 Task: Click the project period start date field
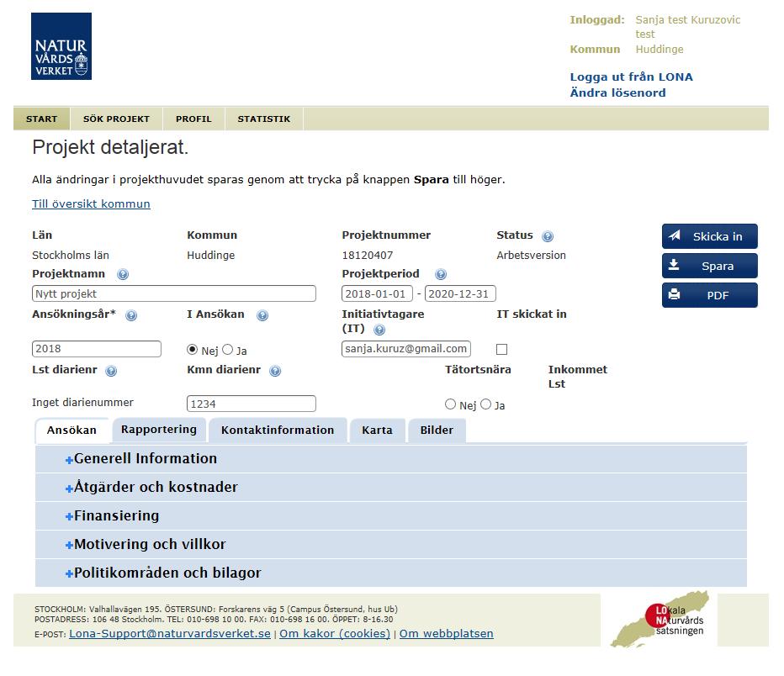pyautogui.click(x=377, y=293)
